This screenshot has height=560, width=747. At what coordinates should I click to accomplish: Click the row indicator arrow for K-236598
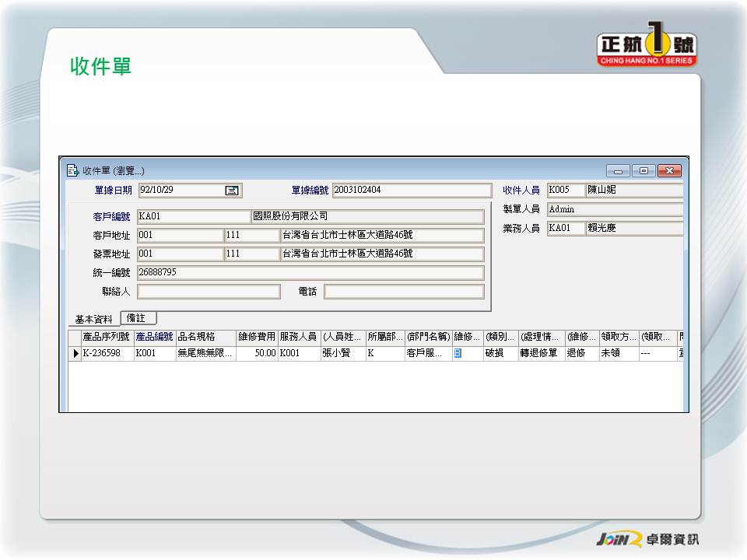75,353
